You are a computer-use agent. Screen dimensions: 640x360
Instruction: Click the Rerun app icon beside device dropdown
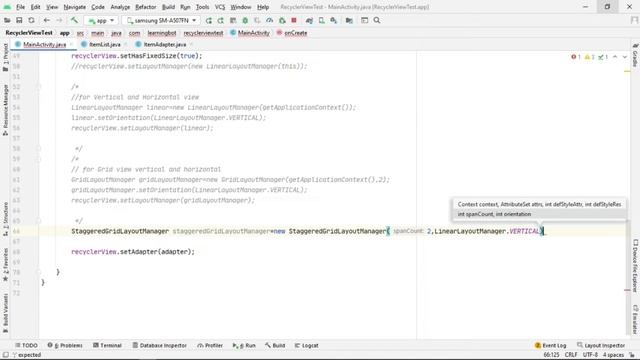[x=209, y=20]
